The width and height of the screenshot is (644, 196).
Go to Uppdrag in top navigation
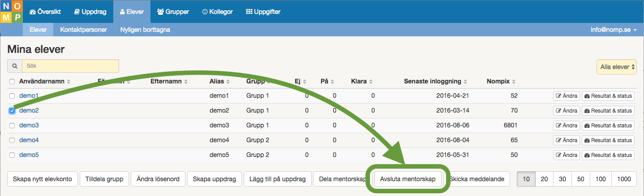click(x=90, y=12)
